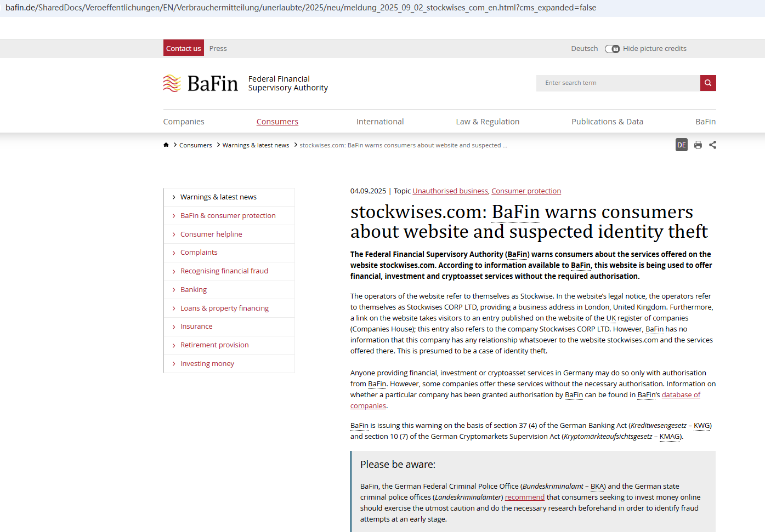Toggle Hide picture credits switch
Viewport: 765px width, 532px height.
[612, 49]
